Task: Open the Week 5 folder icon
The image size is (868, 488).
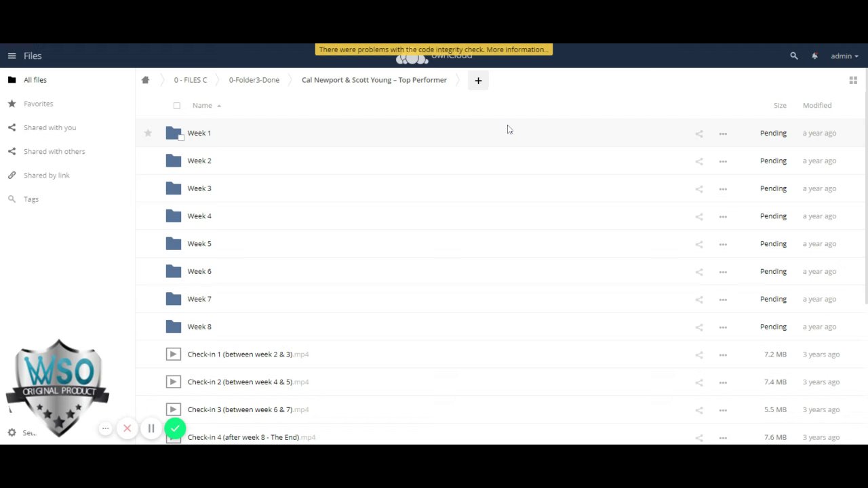Action: [x=174, y=243]
